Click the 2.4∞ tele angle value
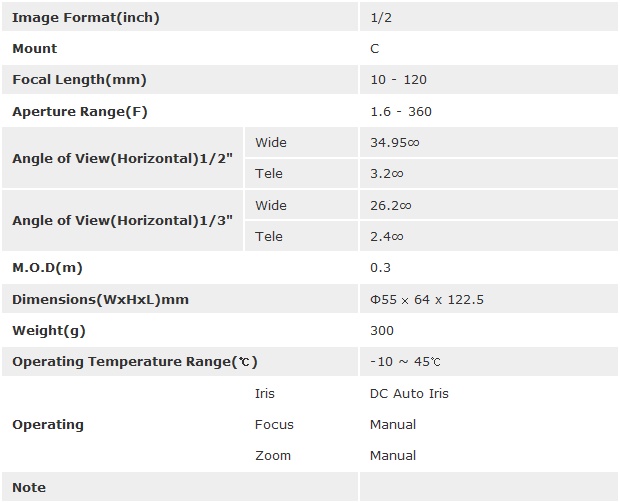The width and height of the screenshot is (620, 503). (x=386, y=237)
